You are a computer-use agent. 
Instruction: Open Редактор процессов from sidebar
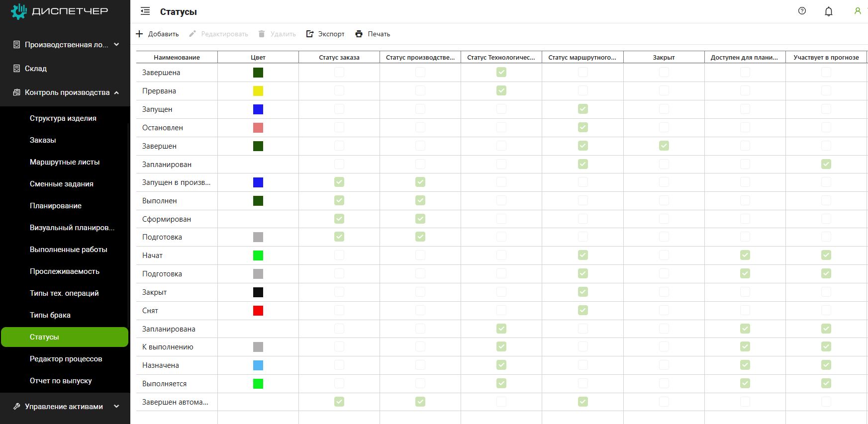click(x=66, y=359)
